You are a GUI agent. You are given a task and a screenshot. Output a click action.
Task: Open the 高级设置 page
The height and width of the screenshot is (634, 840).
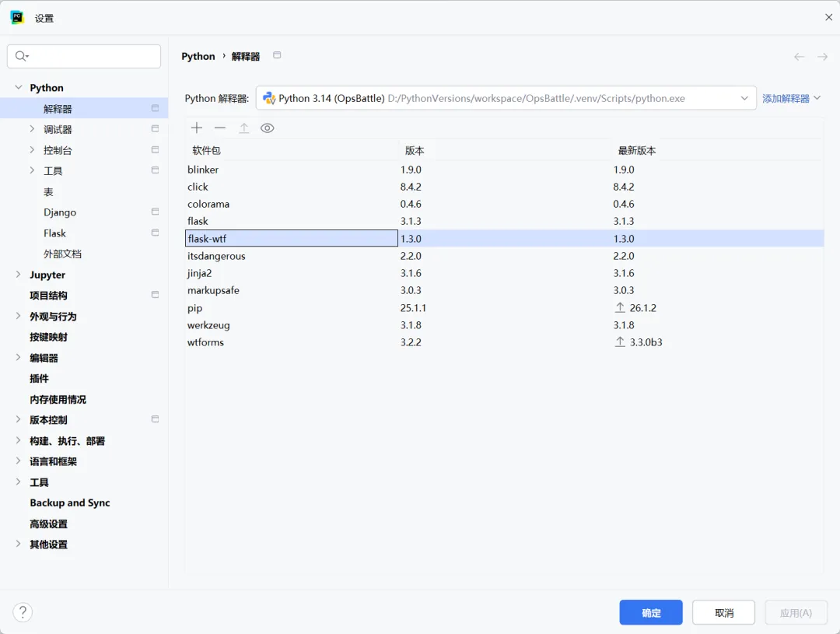49,524
